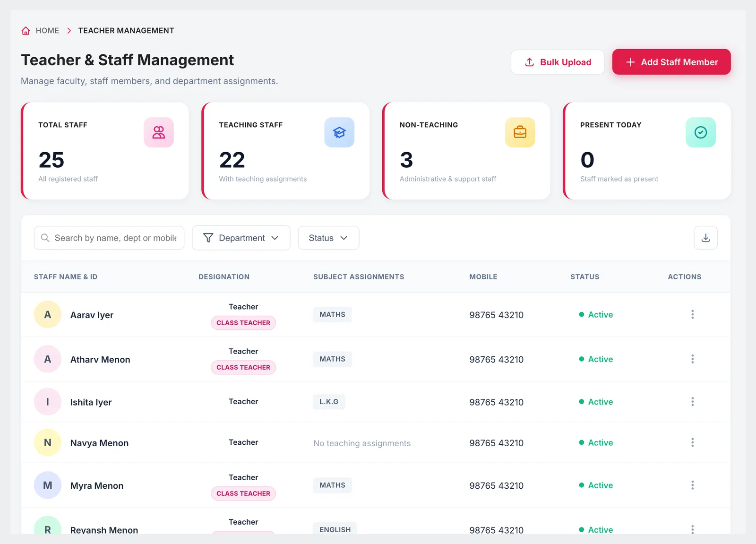Click the Total Staff people icon
This screenshot has height=544, width=756.
point(159,132)
